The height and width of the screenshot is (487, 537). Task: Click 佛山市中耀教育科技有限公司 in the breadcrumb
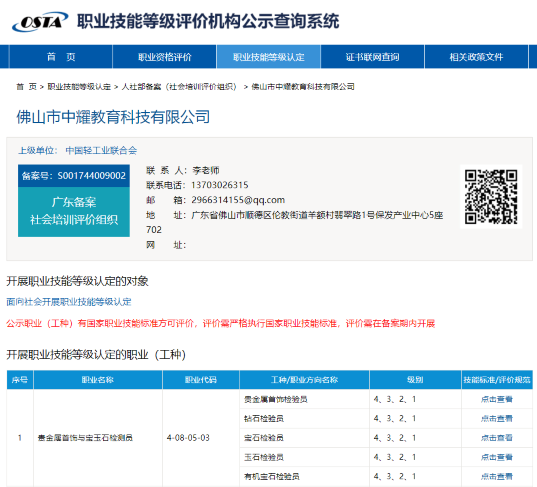(x=303, y=87)
